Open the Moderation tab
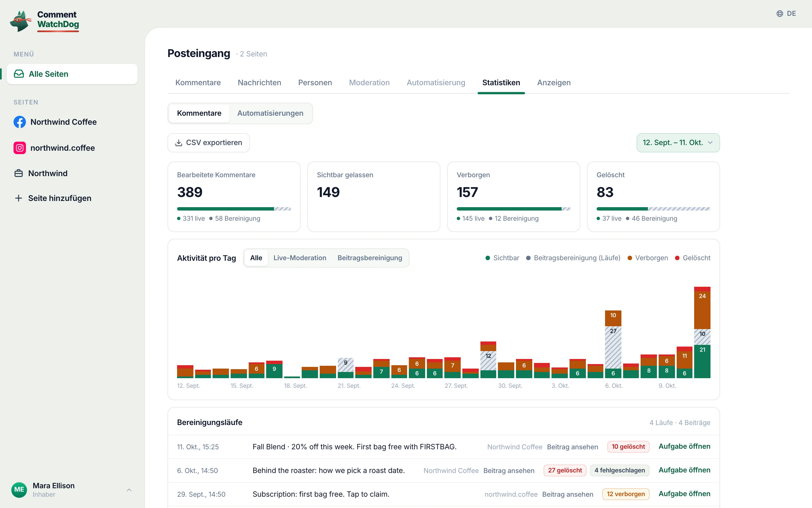 (369, 83)
